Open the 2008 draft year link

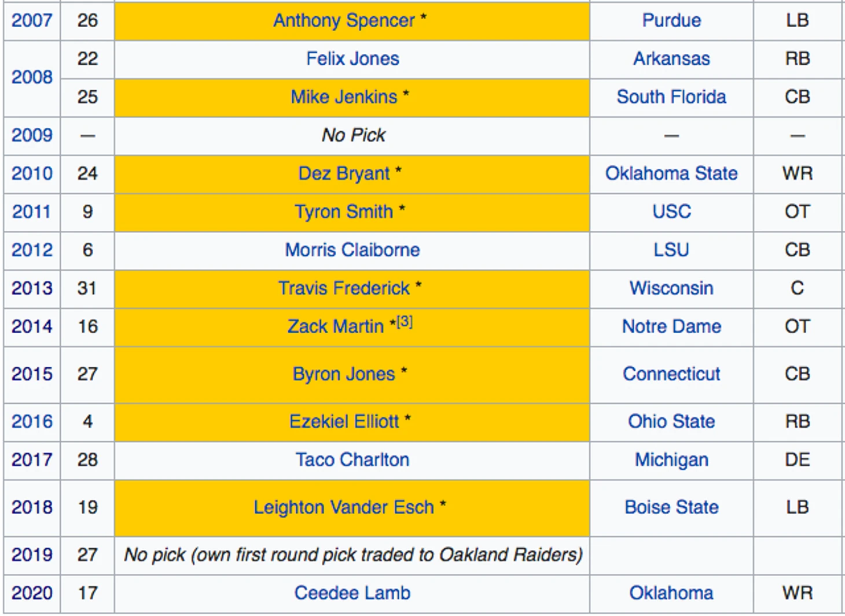32,78
